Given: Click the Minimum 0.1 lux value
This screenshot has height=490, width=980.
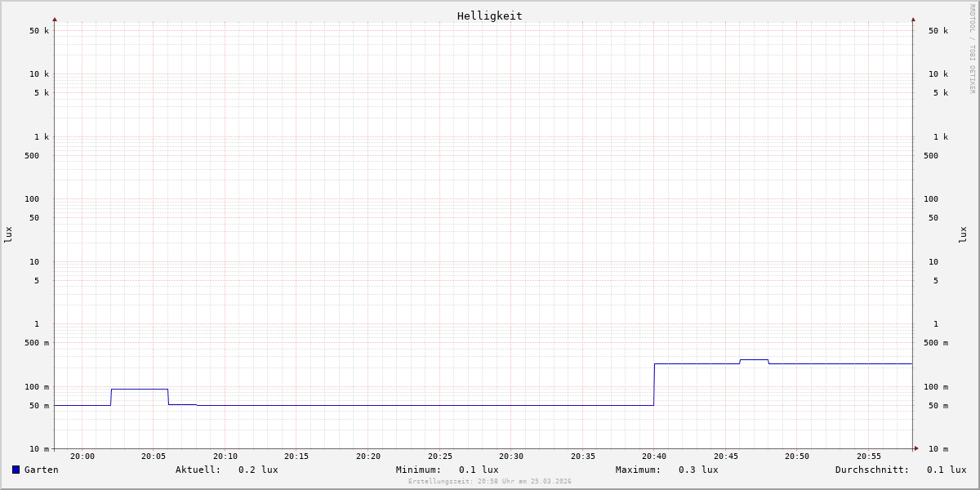Looking at the screenshot, I should (479, 470).
